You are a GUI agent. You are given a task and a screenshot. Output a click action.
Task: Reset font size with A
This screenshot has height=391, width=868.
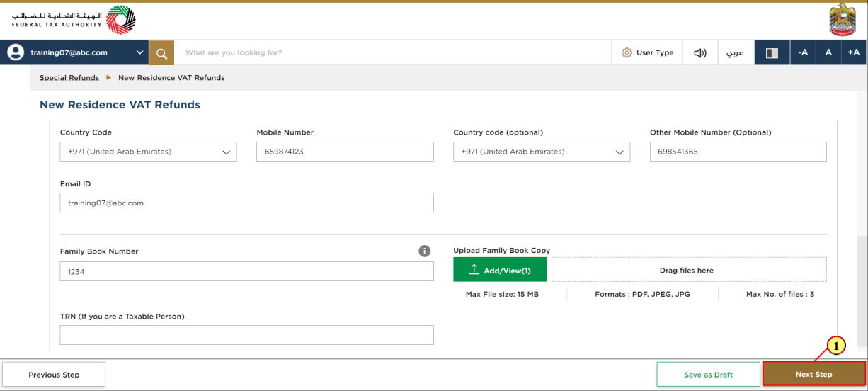click(x=828, y=52)
